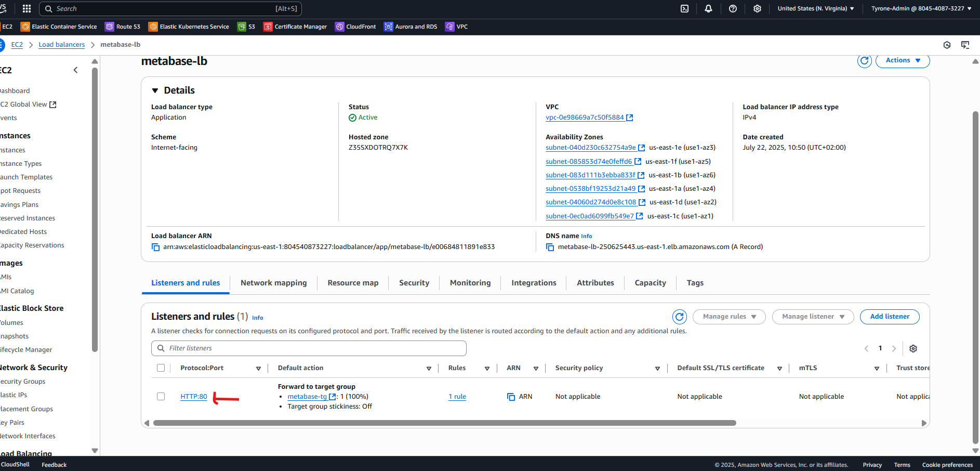Open Route 53 from the favorites bar

click(x=123, y=27)
